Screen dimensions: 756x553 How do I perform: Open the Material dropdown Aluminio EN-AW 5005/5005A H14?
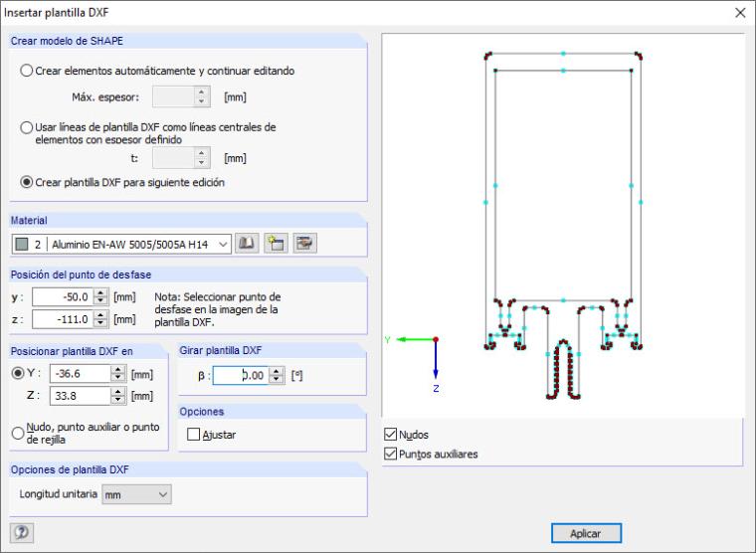click(121, 244)
